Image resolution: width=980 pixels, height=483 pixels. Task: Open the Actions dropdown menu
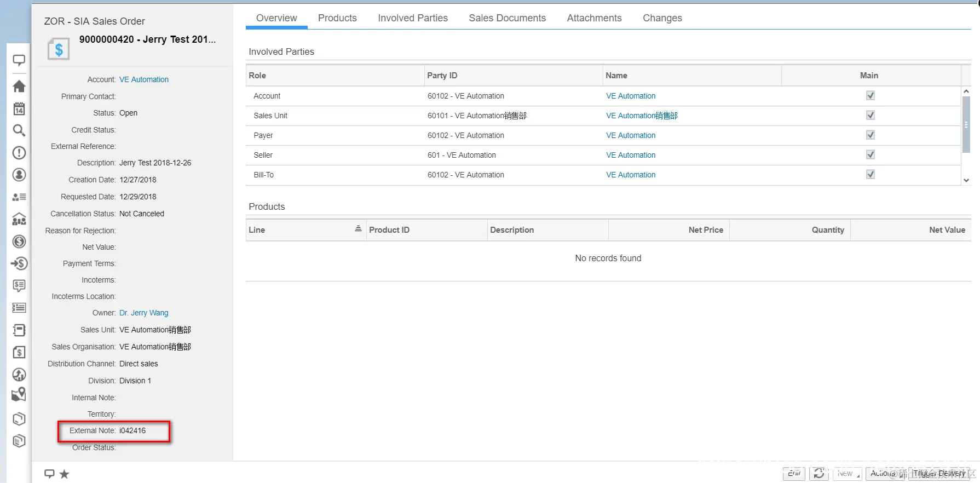click(886, 474)
